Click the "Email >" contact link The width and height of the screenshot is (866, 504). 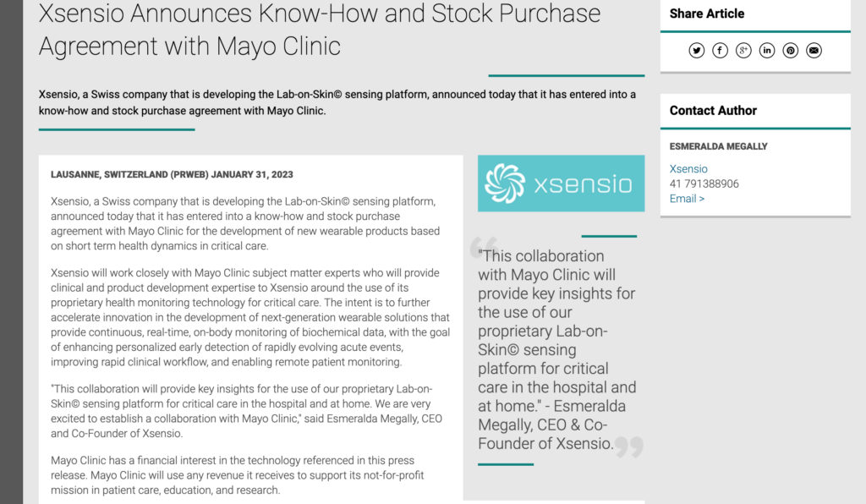point(687,199)
